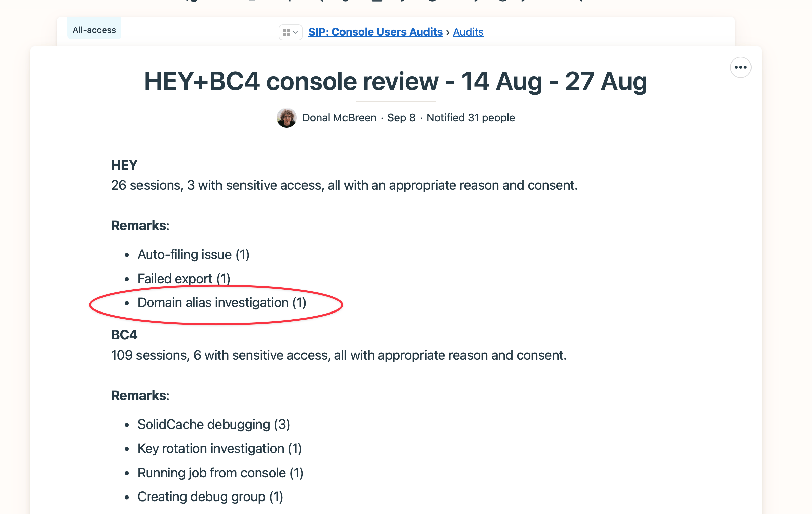Click the 109 sessions summary sentence

338,355
